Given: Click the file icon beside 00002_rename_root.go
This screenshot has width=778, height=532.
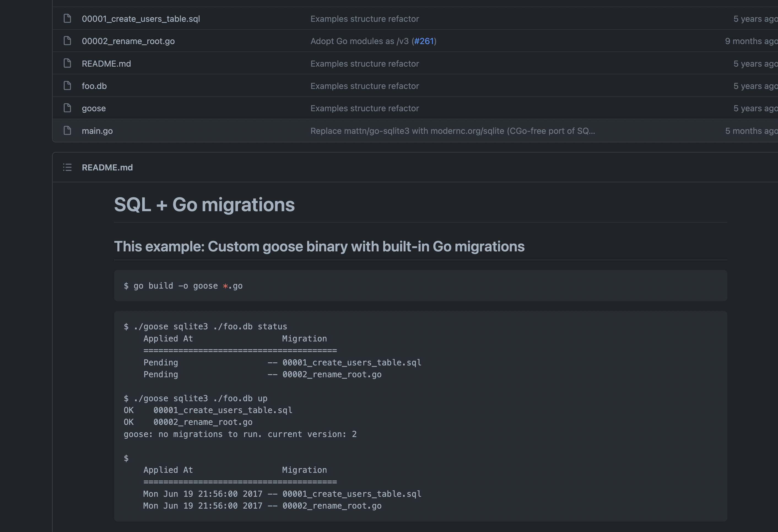Looking at the screenshot, I should pos(67,40).
